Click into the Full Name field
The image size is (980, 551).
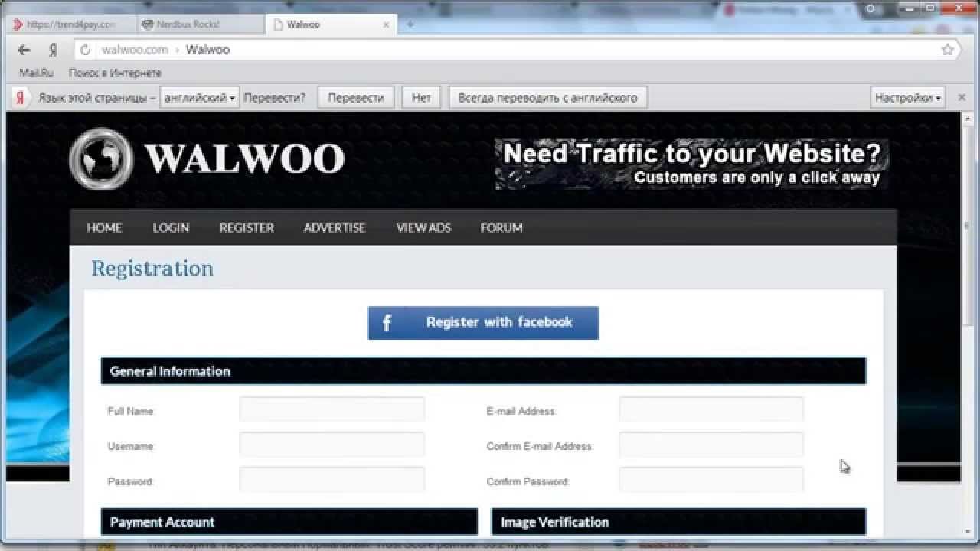tap(332, 409)
